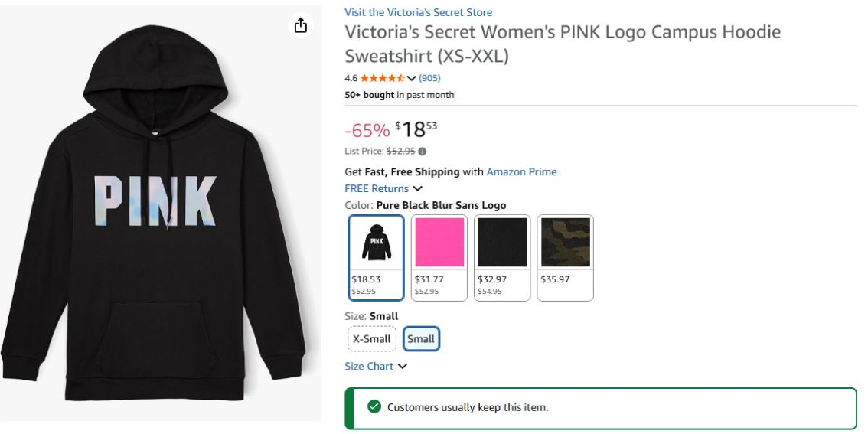868x434 pixels.
Task: Pick the solid black $32.97 swatch
Action: point(503,257)
